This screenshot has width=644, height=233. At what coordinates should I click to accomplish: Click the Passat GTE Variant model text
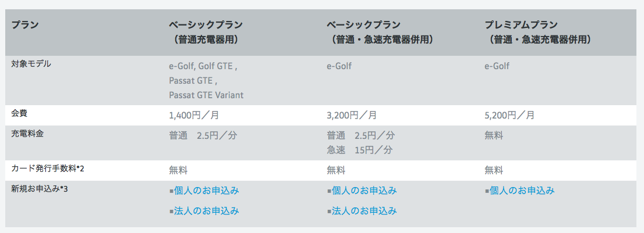pos(206,95)
